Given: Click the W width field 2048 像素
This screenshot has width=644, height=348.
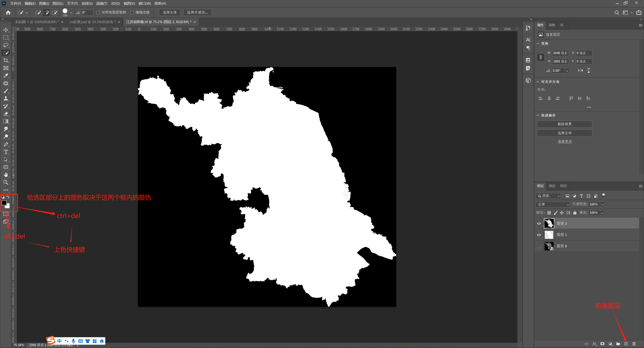Looking at the screenshot, I should coord(560,53).
